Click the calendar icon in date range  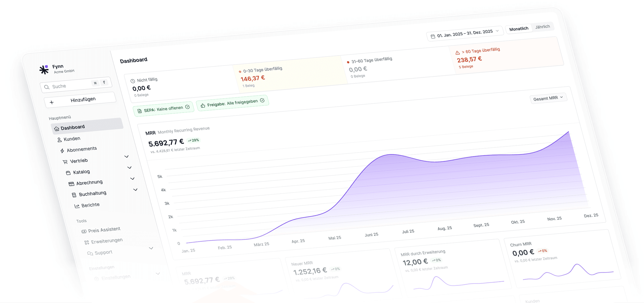coord(433,36)
